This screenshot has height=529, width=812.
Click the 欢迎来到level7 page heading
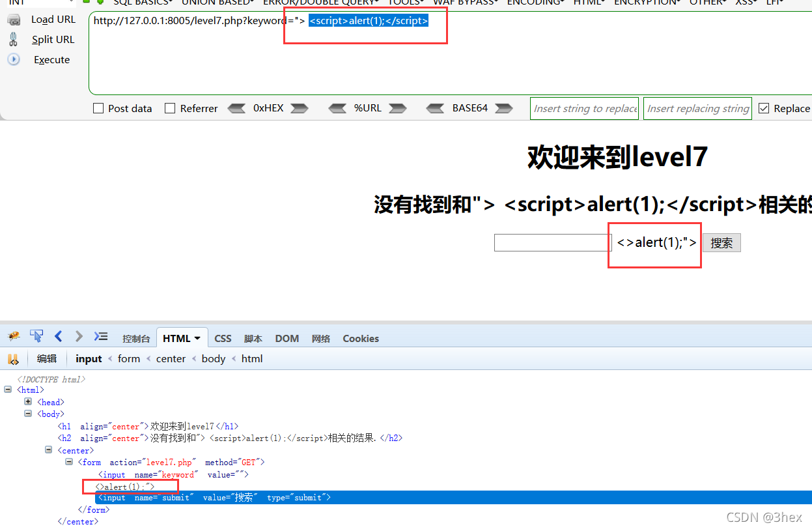tap(617, 157)
